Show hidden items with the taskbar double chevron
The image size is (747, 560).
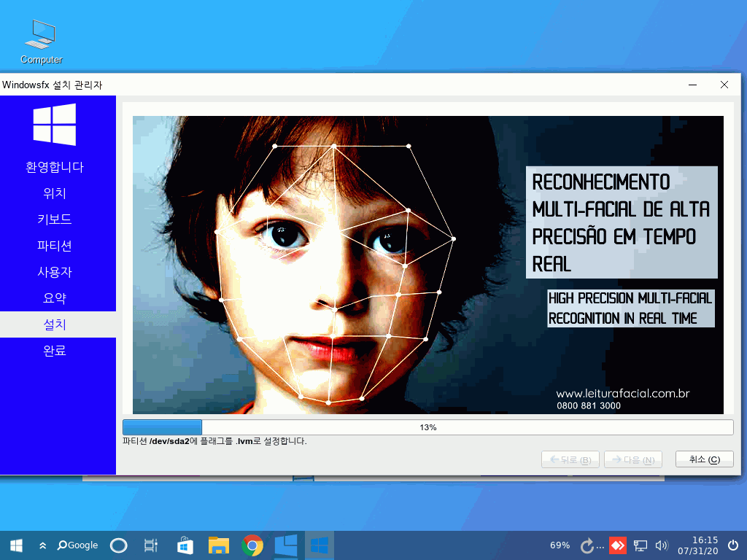pos(42,545)
